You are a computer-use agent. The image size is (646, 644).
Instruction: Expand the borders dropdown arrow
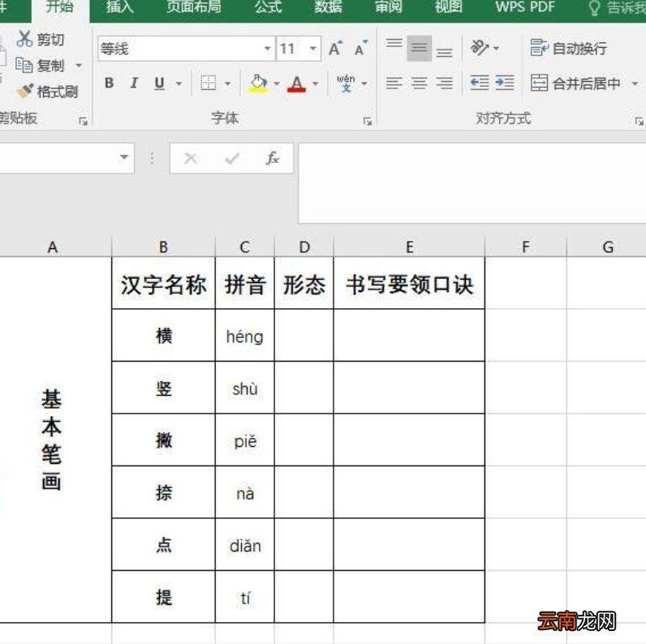click(228, 84)
